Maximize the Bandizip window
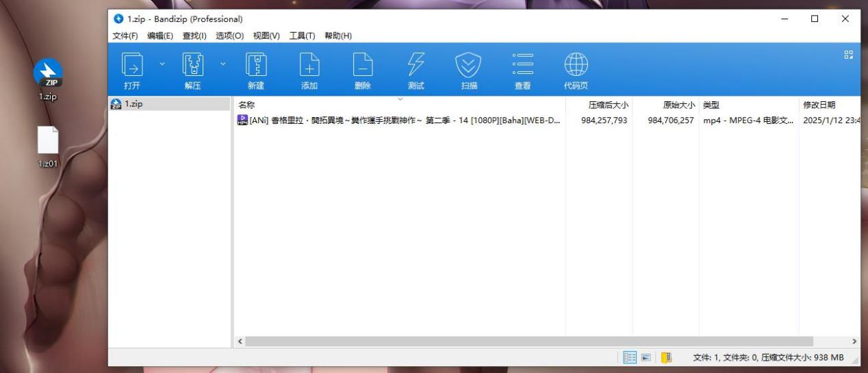 point(815,19)
